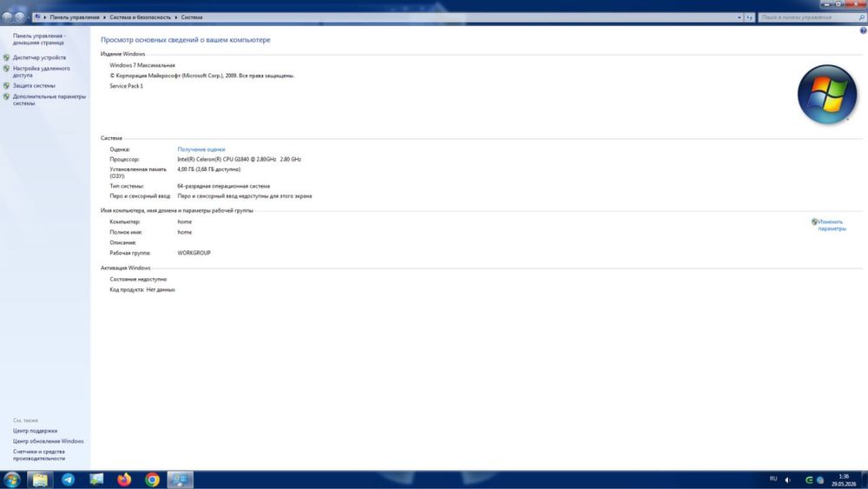868x489 pixels.
Task: Click Изменить параметры link
Action: pos(832,225)
